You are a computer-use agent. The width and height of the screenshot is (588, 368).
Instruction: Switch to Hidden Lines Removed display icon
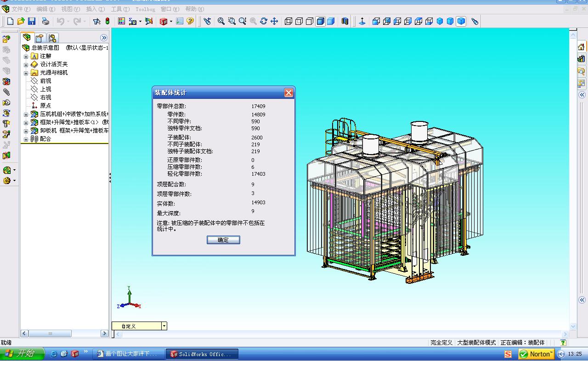pos(310,21)
